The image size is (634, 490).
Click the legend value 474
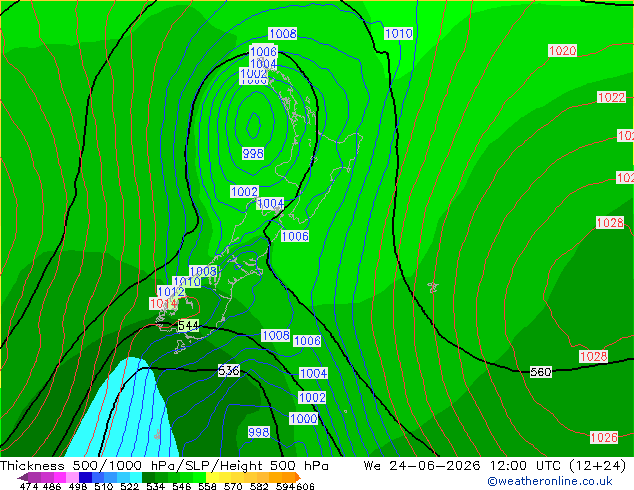click(x=29, y=486)
